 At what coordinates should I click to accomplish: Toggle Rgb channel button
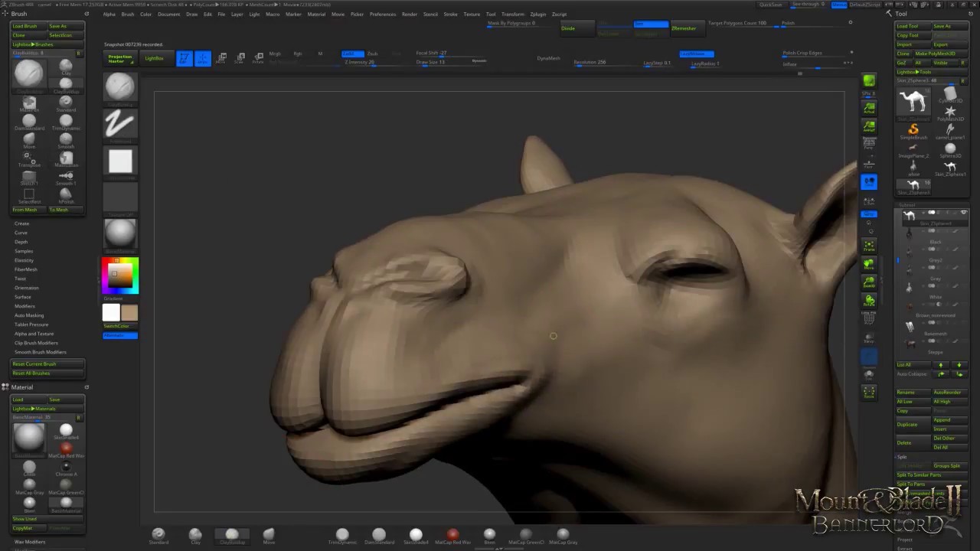click(x=298, y=54)
